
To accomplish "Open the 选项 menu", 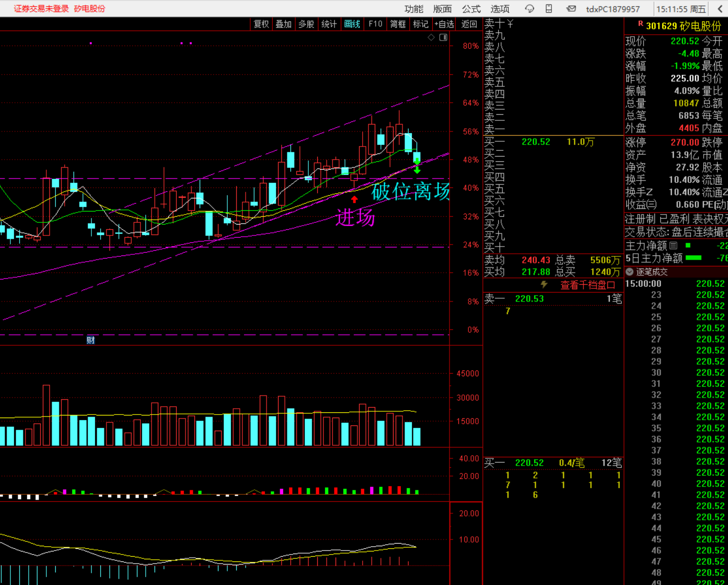I will click(x=500, y=9).
